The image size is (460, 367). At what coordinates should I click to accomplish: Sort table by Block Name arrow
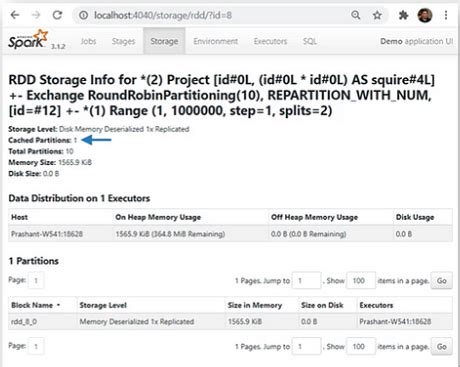click(x=59, y=305)
